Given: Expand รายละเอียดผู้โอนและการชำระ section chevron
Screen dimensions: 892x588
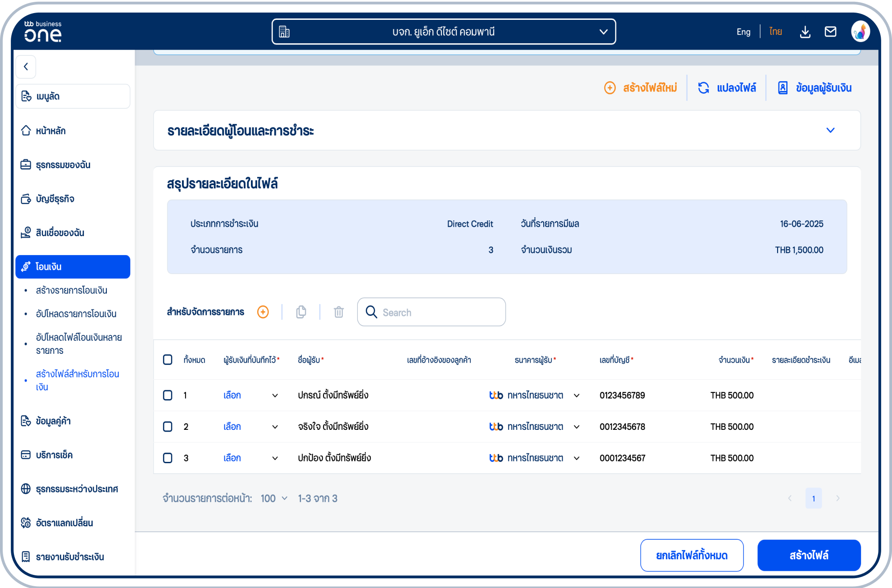Looking at the screenshot, I should point(830,130).
